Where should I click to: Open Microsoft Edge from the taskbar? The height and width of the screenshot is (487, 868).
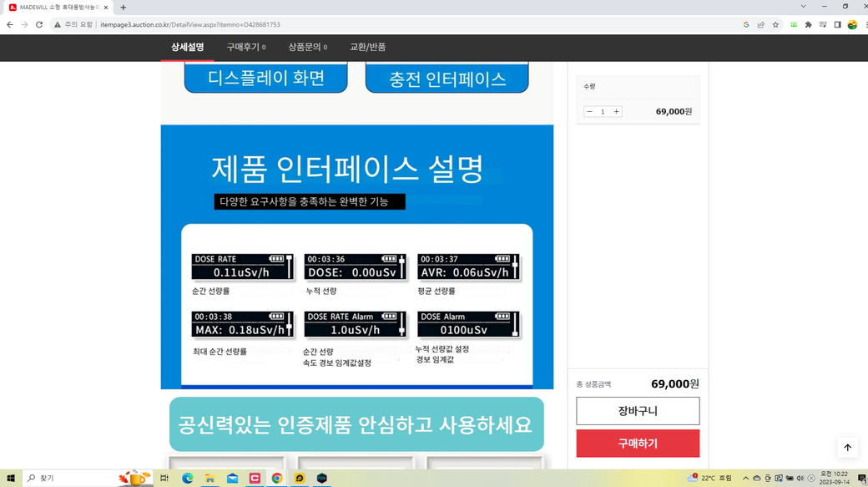pyautogui.click(x=188, y=478)
